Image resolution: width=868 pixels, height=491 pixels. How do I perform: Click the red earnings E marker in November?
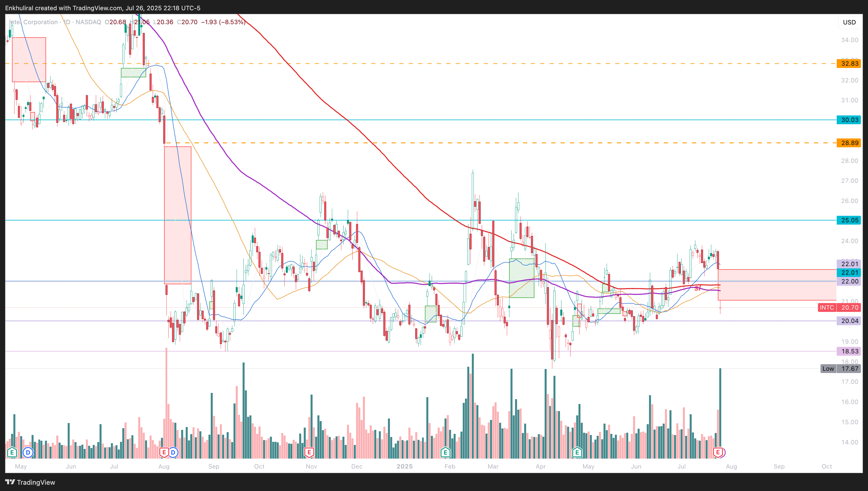click(x=309, y=452)
